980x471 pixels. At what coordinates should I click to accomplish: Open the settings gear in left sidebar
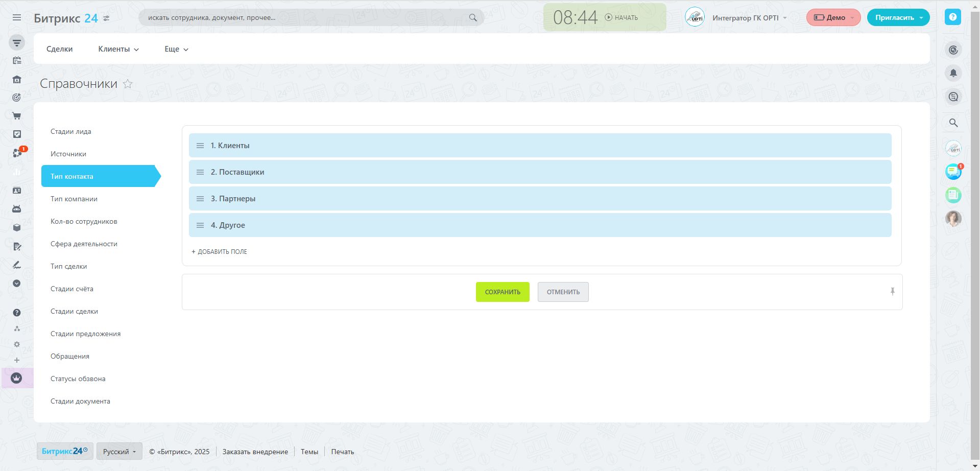pos(17,344)
